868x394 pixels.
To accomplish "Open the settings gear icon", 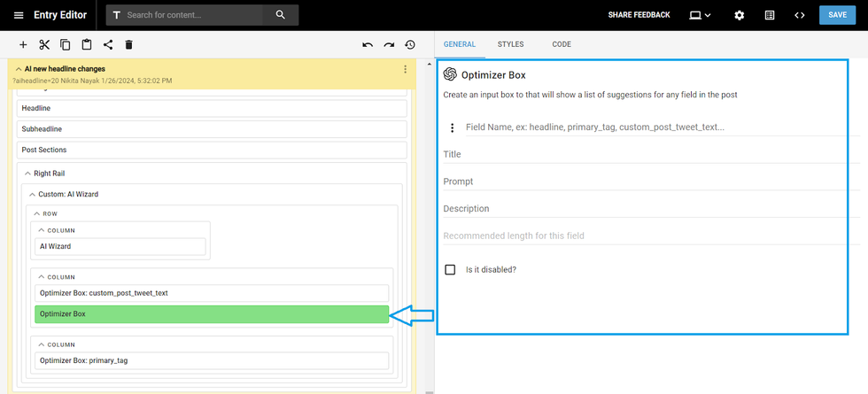I will point(739,15).
